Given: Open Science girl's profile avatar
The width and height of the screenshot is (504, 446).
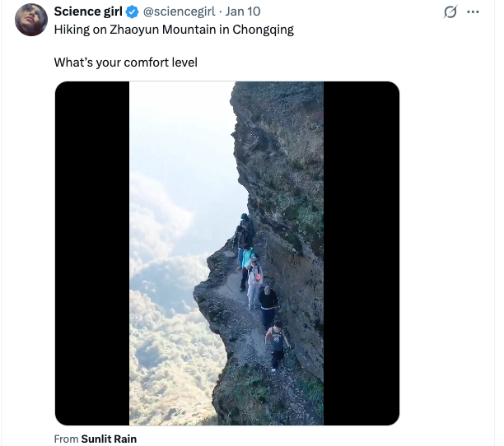Looking at the screenshot, I should tap(31, 20).
